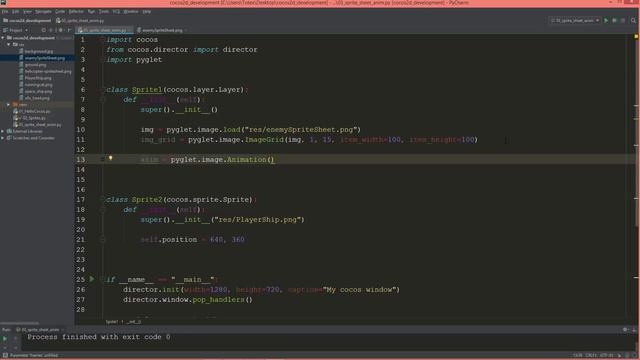This screenshot has height=360, width=640.
Task: Open the Run menu
Action: [x=91, y=11]
